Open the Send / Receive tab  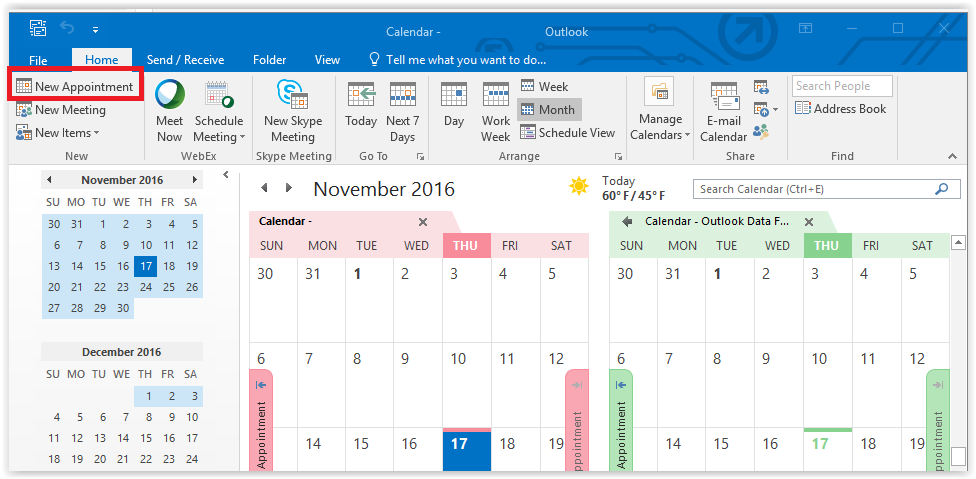tap(185, 60)
